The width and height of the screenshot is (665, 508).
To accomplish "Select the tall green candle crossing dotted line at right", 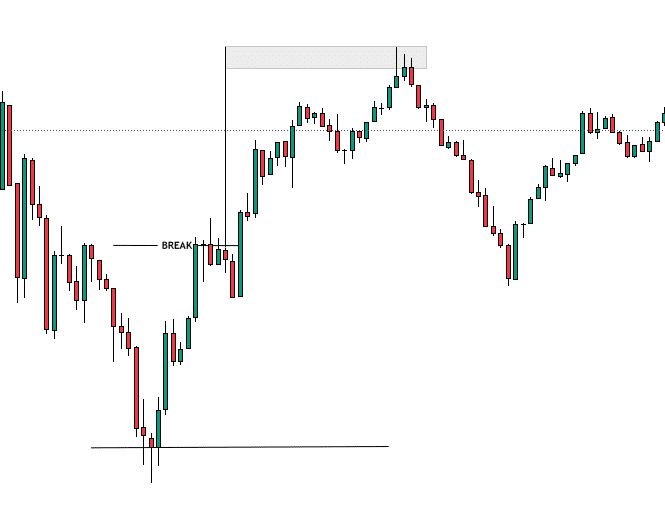I will (582, 133).
